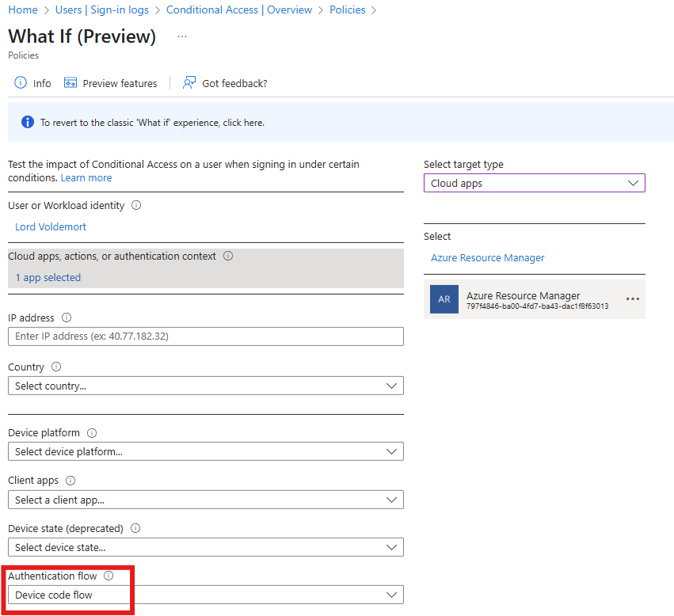Viewport: 674px width, 616px height.
Task: Open the Preview features toolbar item
Action: click(x=111, y=83)
